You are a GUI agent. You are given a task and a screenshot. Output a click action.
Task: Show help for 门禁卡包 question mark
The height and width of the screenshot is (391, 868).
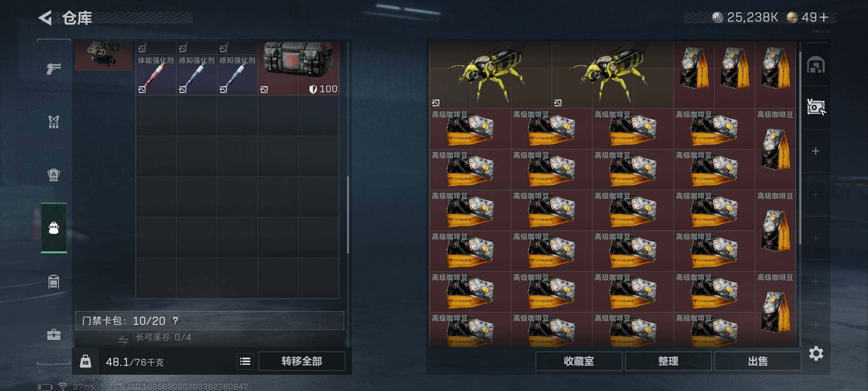point(175,321)
